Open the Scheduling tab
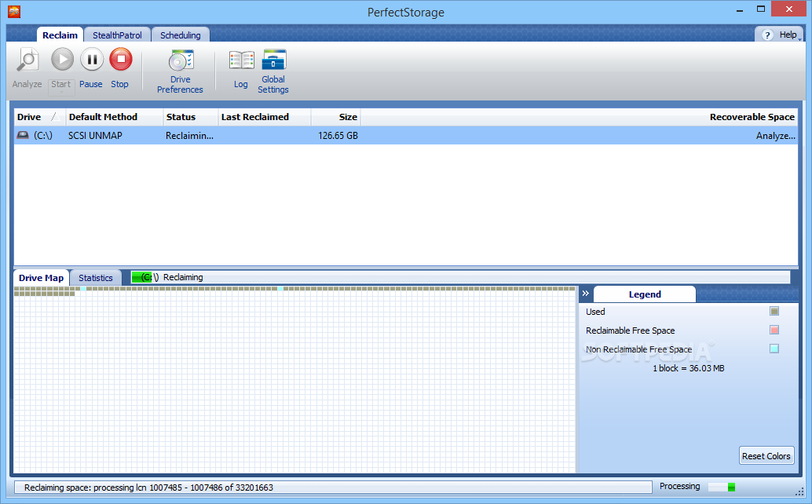Viewport: 812px width, 504px height. point(180,35)
